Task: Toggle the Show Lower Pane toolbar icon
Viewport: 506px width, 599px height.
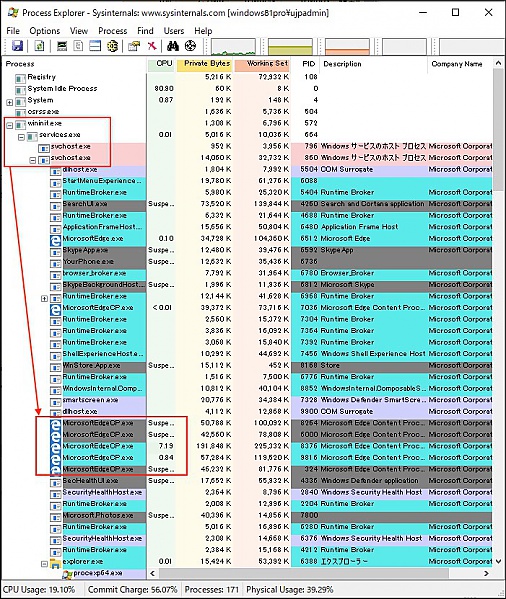Action: tap(95, 46)
